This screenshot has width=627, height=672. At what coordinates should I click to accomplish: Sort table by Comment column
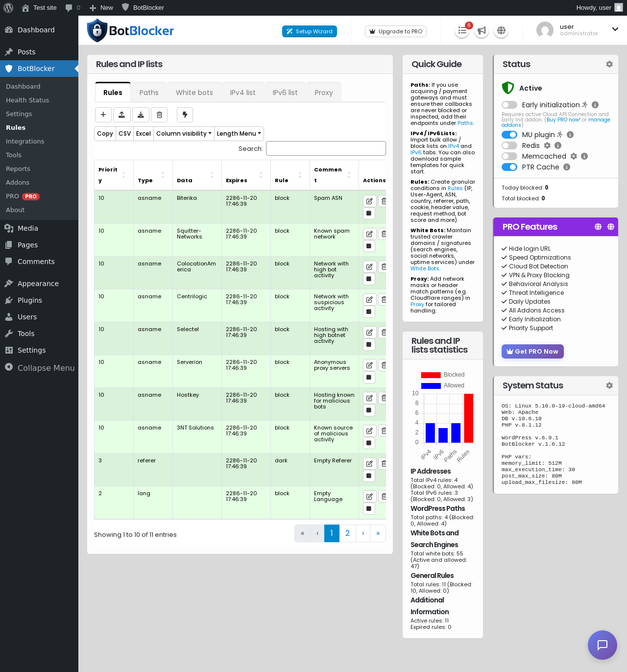click(x=334, y=175)
